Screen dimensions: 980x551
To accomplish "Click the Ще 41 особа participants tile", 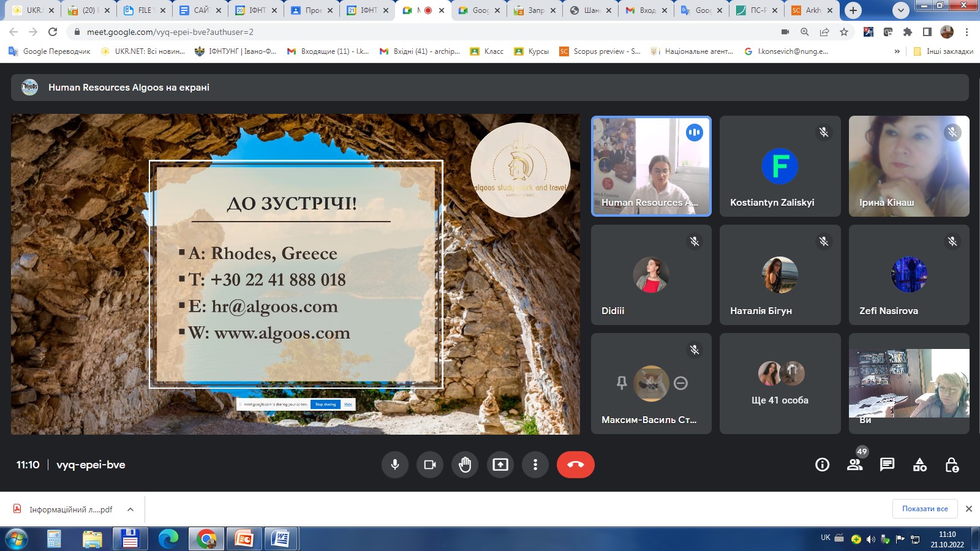I will tap(780, 384).
